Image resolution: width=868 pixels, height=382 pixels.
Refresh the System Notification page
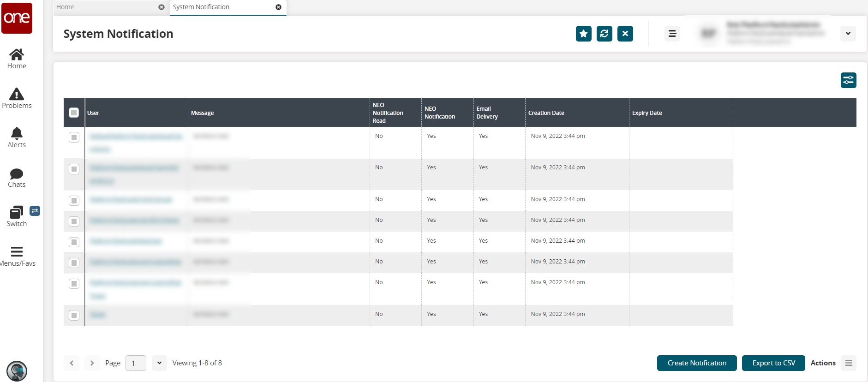pyautogui.click(x=604, y=34)
